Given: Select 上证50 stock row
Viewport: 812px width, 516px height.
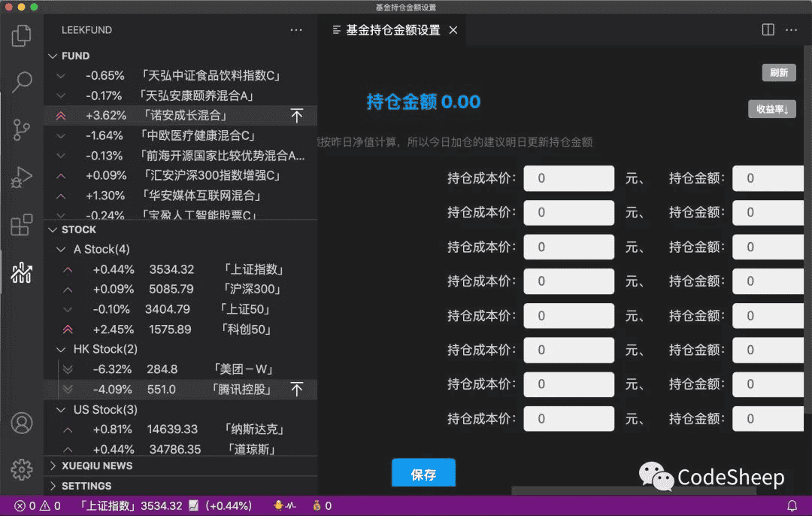Looking at the screenshot, I should (x=180, y=309).
